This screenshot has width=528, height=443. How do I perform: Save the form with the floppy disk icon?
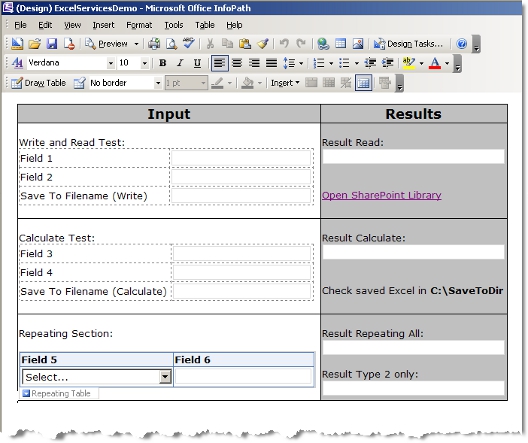[x=52, y=44]
